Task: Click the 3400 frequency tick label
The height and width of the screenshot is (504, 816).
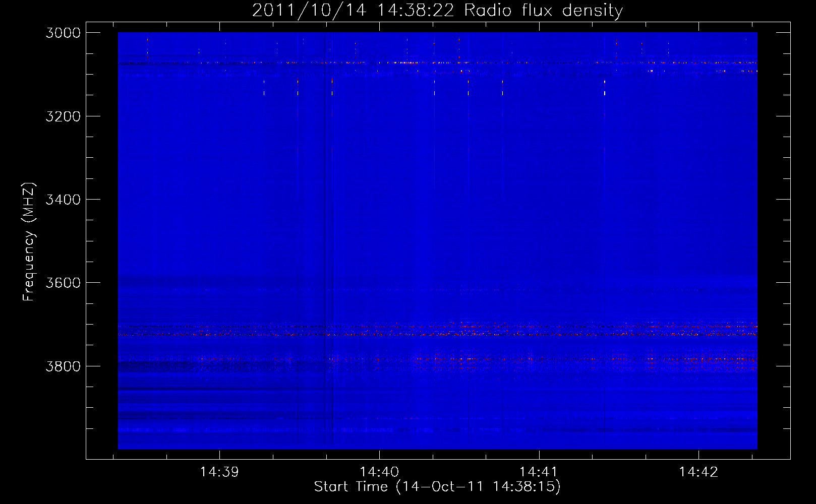Action: [x=63, y=200]
